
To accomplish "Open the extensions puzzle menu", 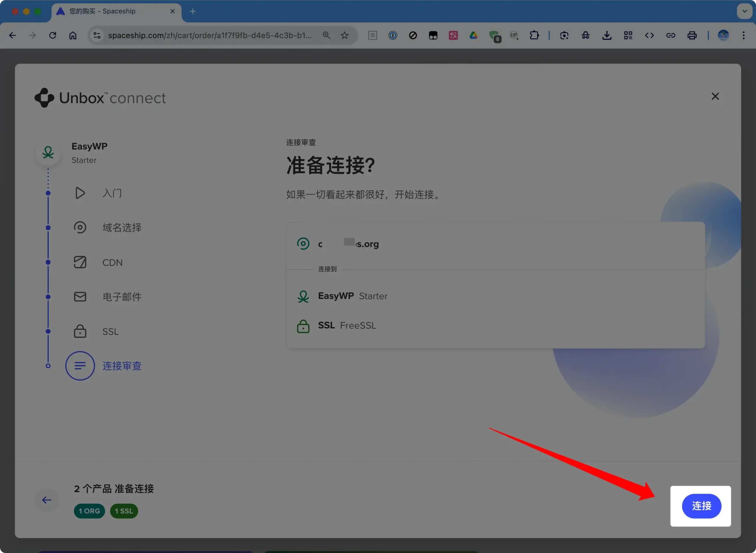I will tap(534, 35).
